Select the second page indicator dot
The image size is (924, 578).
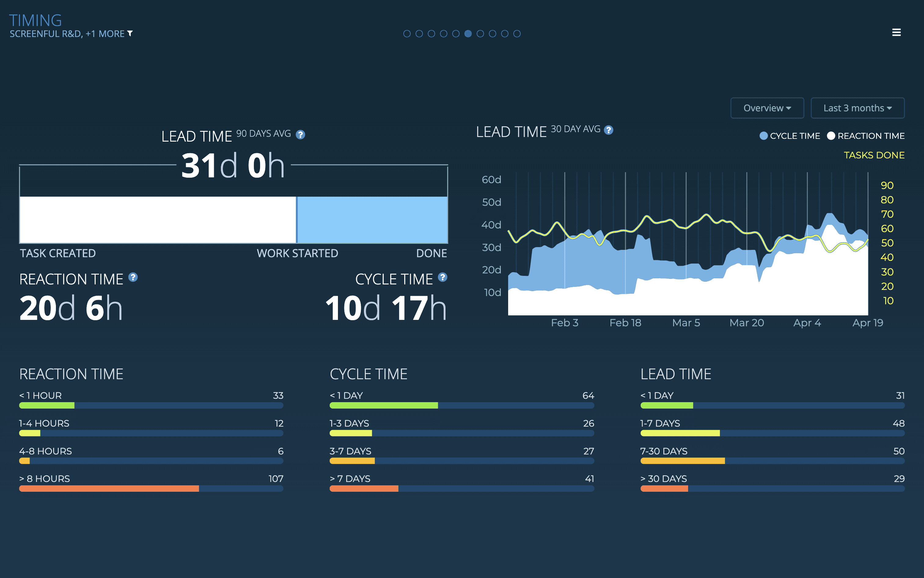pos(419,34)
